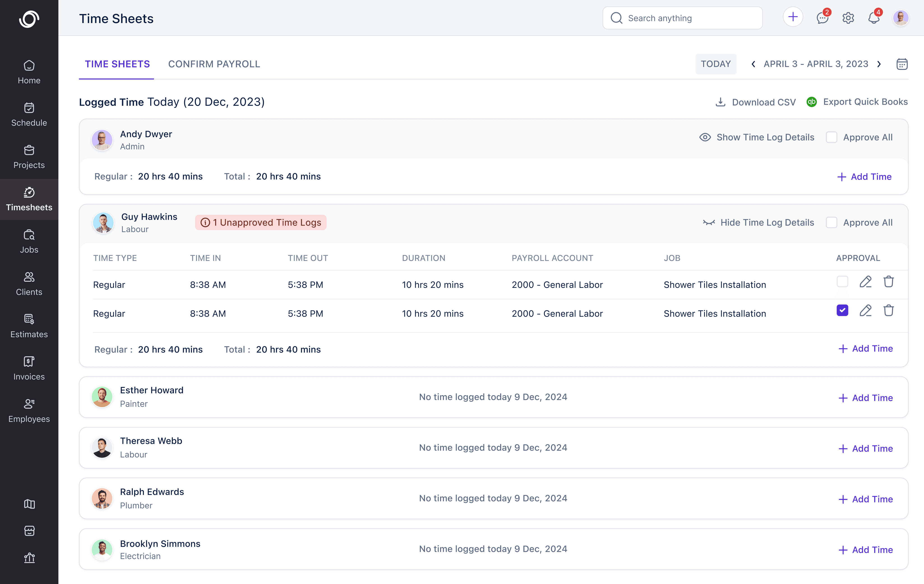Approve the first unapproved Guy Hawkins log
924x584 pixels.
pos(842,282)
